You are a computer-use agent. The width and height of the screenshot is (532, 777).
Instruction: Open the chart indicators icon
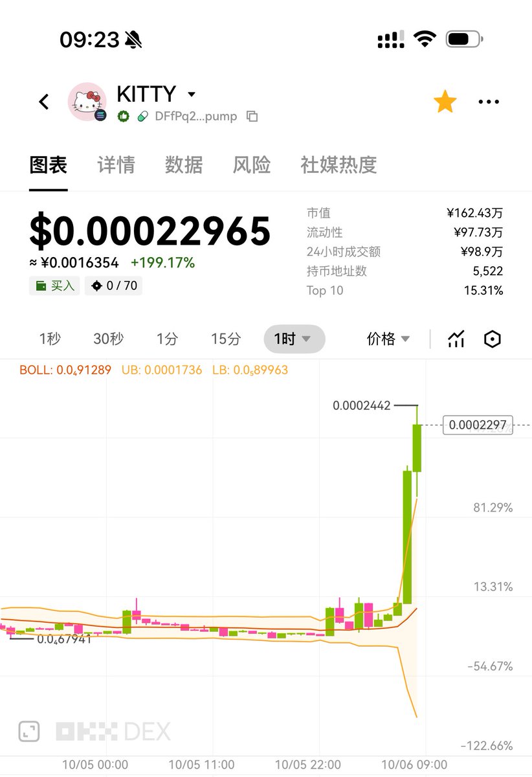[457, 339]
